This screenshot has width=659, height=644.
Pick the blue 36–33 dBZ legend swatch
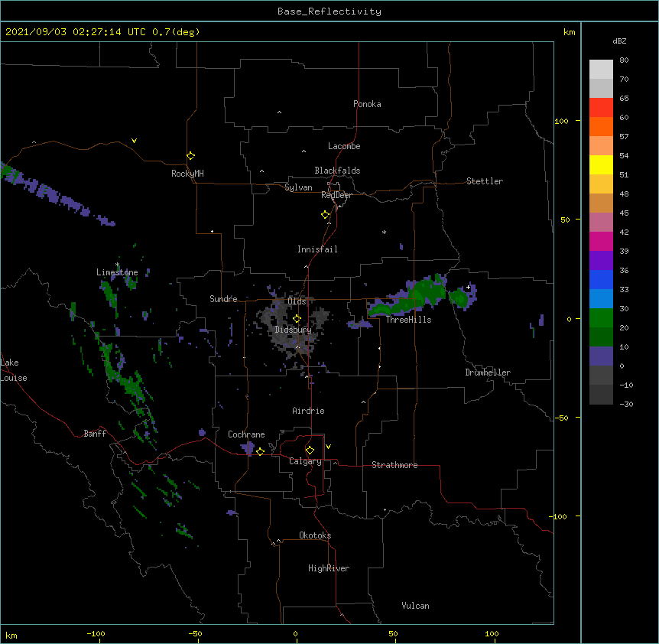click(x=601, y=279)
